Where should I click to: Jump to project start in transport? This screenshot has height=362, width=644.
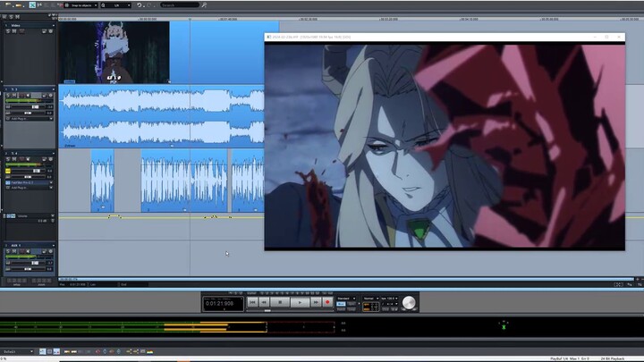point(252,302)
